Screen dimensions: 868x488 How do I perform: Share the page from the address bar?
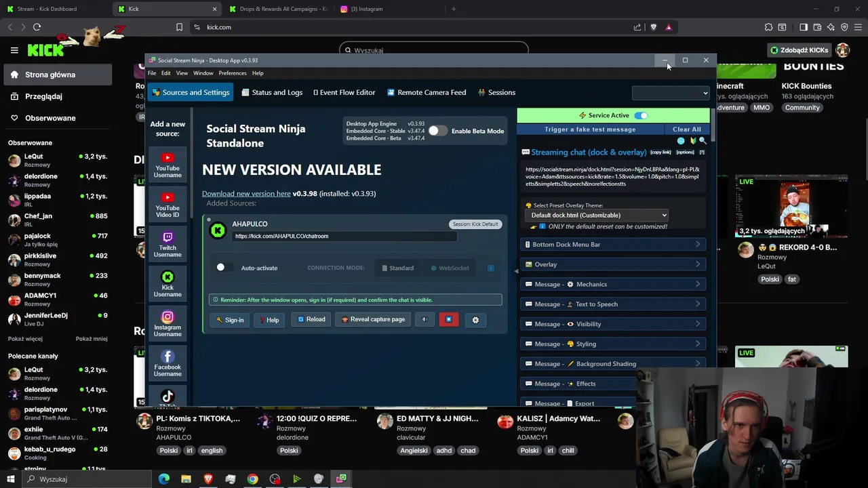tap(637, 27)
